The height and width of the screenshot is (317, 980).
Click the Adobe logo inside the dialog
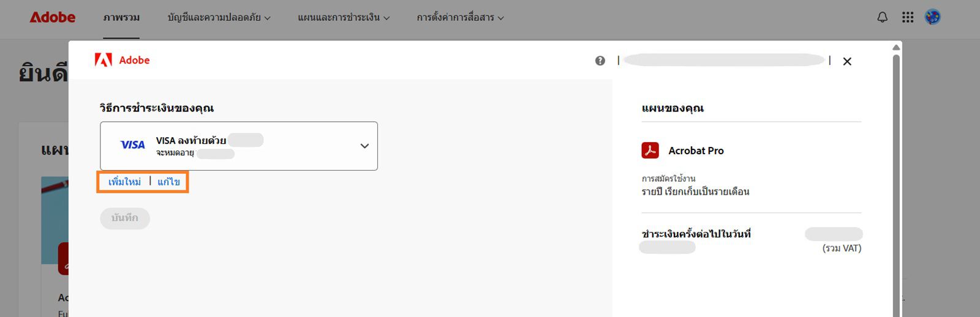pyautogui.click(x=122, y=60)
